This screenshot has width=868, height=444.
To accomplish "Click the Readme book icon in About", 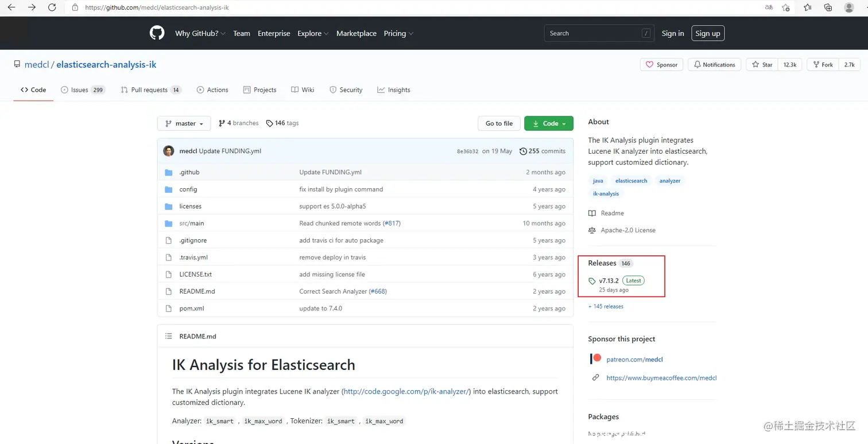I will [x=592, y=213].
